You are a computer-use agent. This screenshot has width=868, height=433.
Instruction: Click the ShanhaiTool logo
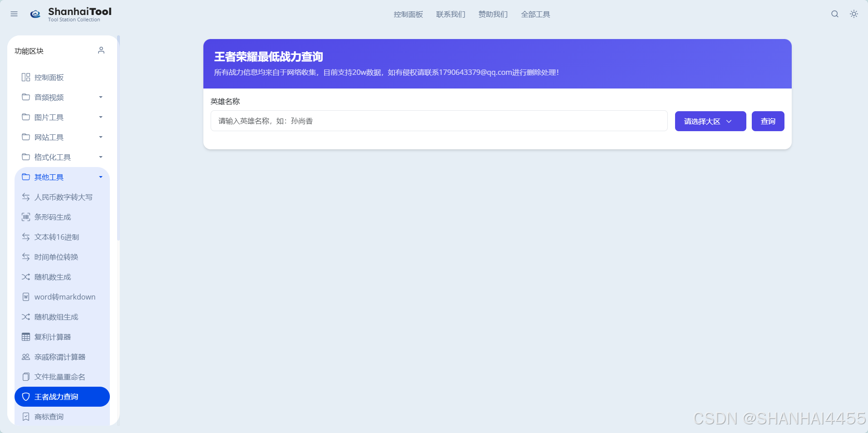coord(71,14)
